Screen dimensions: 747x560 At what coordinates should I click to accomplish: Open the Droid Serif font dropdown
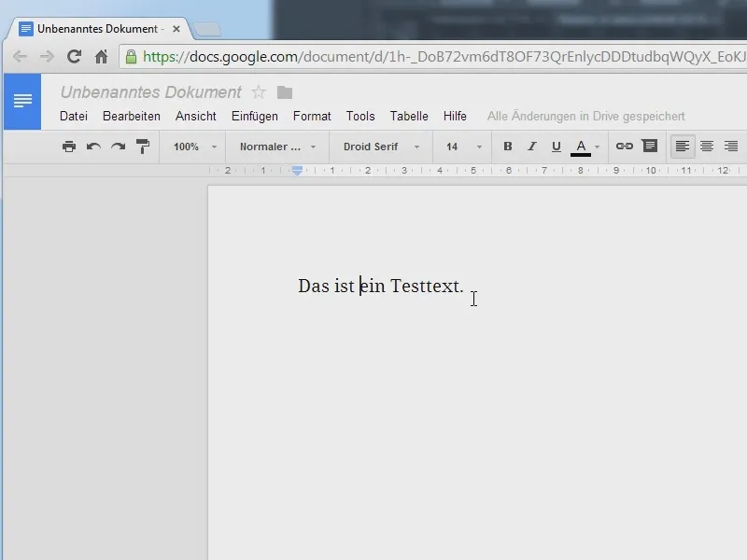coord(381,147)
